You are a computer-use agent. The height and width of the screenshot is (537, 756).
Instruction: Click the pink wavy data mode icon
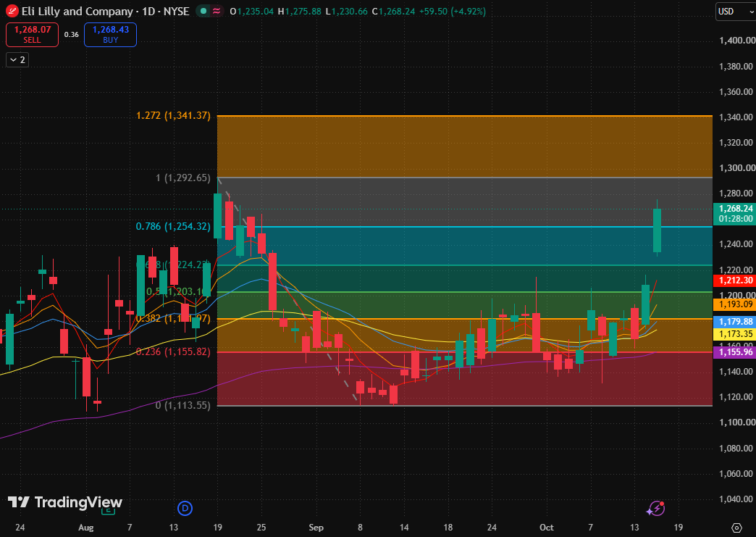coord(217,11)
